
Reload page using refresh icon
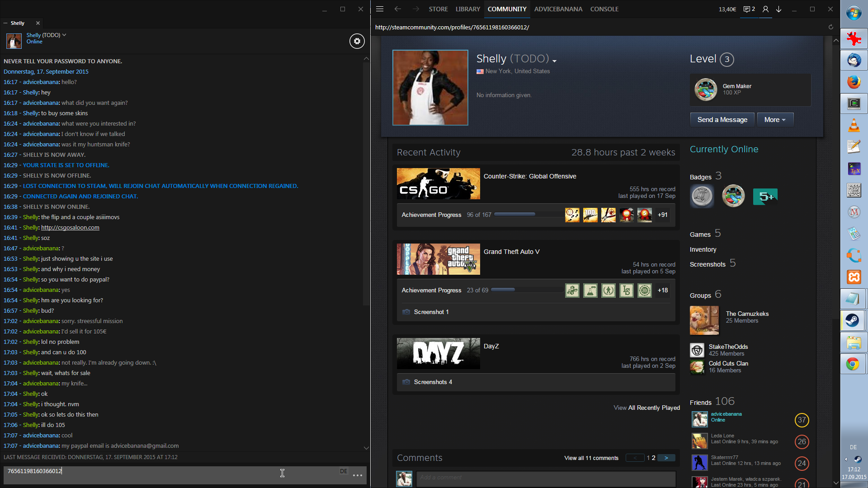point(830,27)
